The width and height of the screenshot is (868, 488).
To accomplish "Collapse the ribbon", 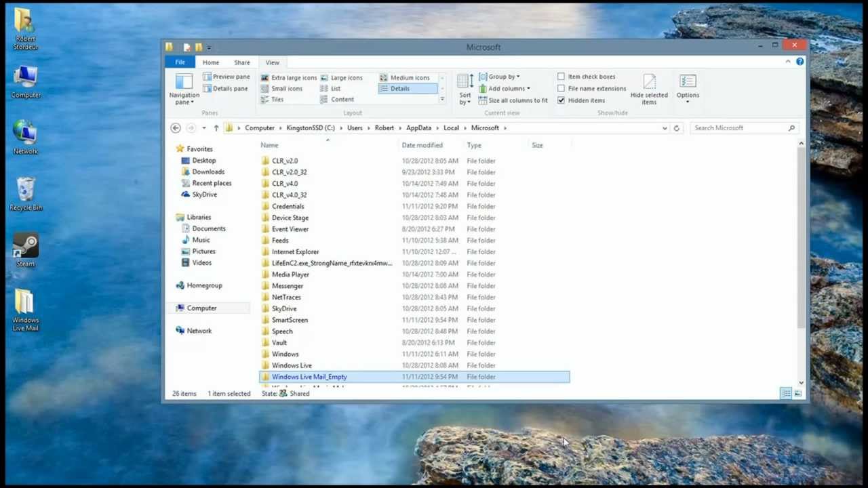I will 788,62.
